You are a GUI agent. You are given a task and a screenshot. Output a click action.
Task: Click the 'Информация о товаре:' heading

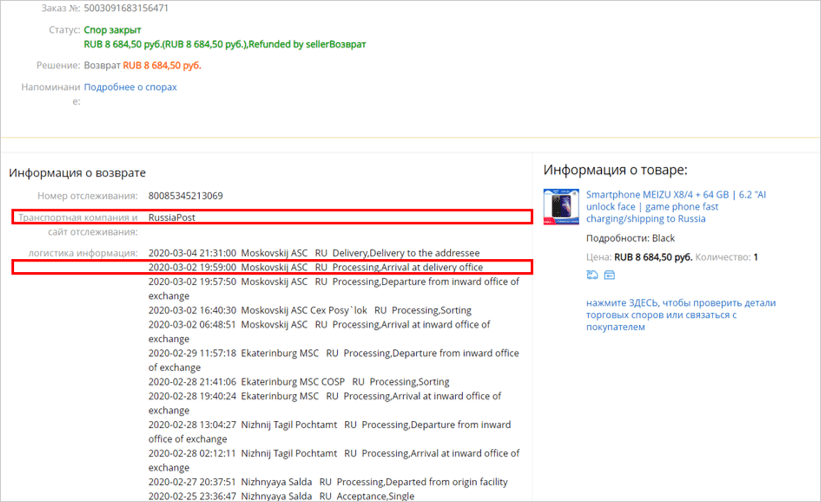pos(615,170)
